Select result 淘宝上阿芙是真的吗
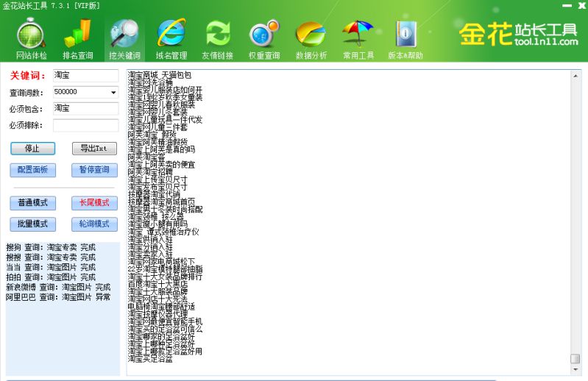588x381 pixels. [161, 149]
